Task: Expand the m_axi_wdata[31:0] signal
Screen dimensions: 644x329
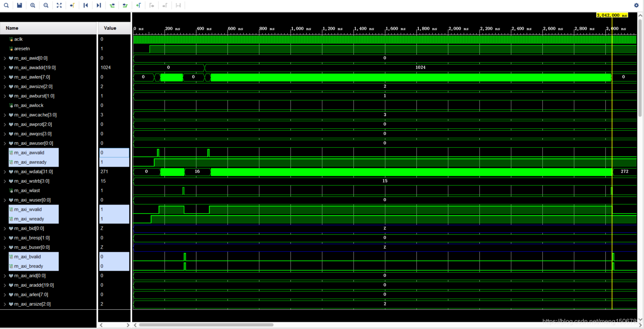Action: (x=5, y=172)
